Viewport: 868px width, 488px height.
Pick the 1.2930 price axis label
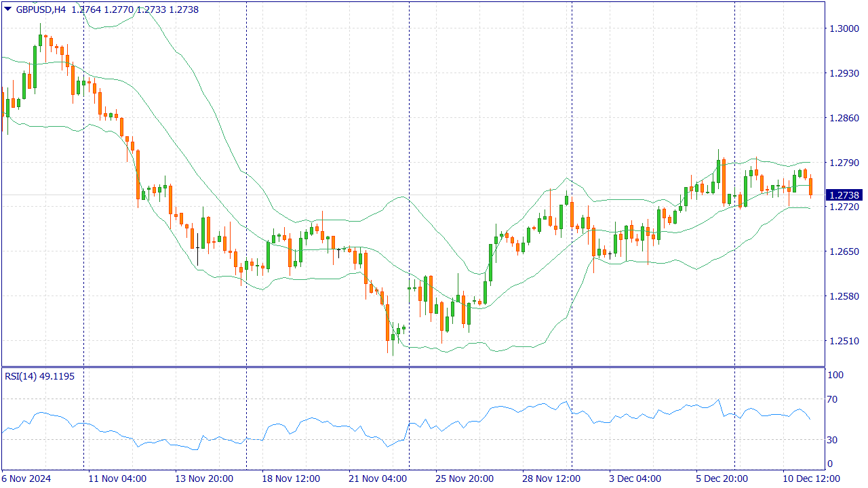(843, 73)
